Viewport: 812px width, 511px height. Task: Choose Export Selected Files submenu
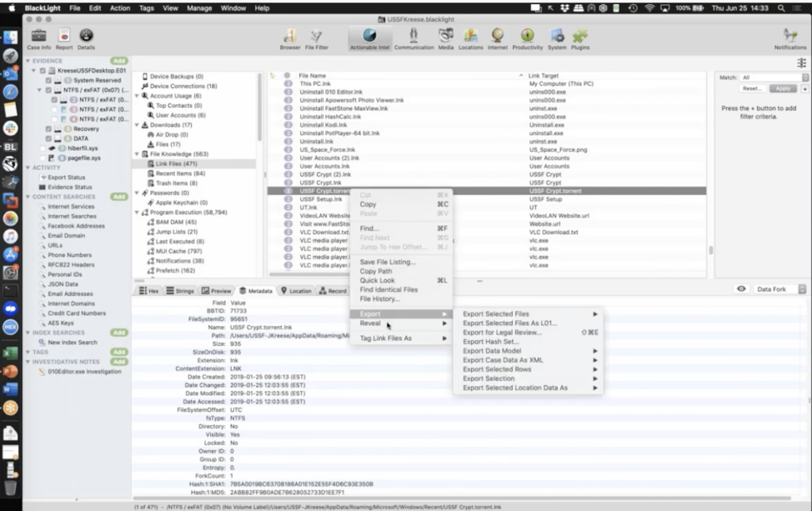click(x=528, y=314)
